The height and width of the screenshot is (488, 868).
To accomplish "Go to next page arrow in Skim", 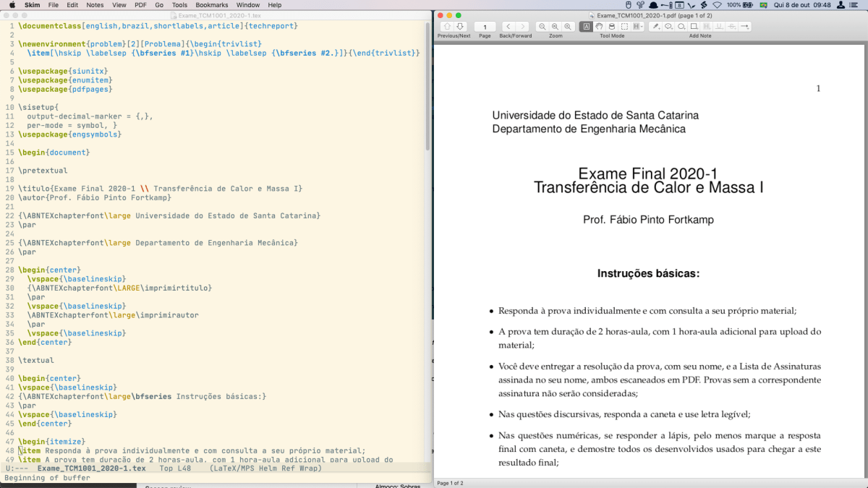I will (x=459, y=27).
